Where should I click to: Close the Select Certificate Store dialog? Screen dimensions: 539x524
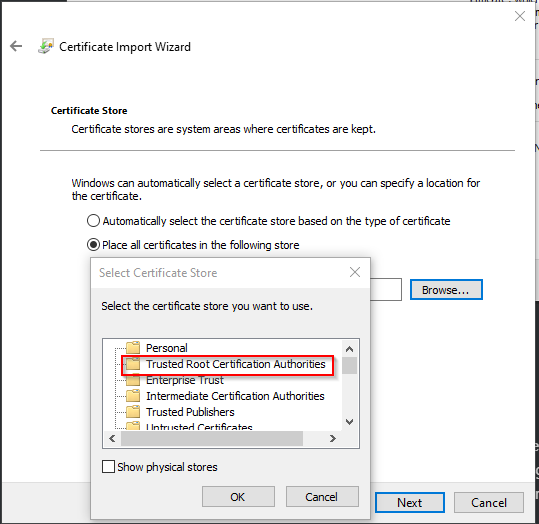click(355, 272)
